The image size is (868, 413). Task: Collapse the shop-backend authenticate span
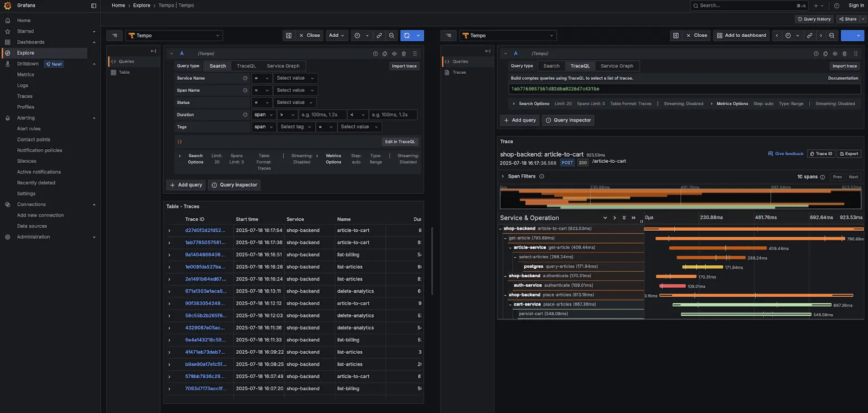coord(506,276)
